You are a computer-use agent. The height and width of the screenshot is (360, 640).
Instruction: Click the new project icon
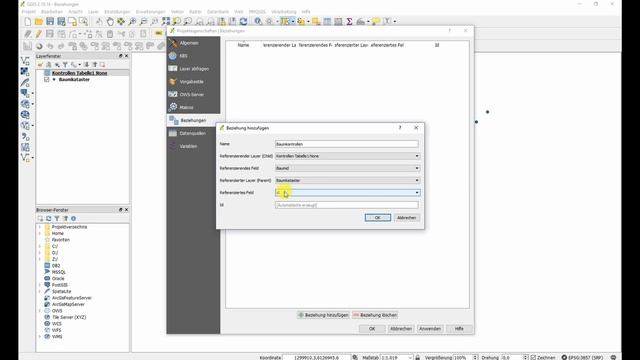point(27,21)
